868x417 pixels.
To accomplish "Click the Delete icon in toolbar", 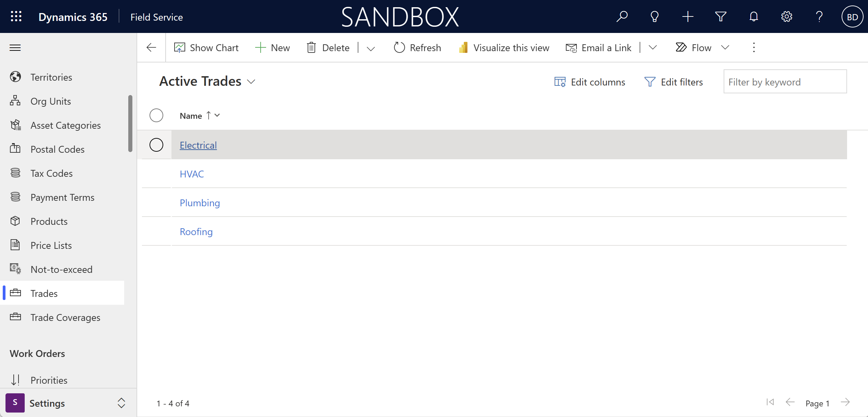I will (x=312, y=47).
